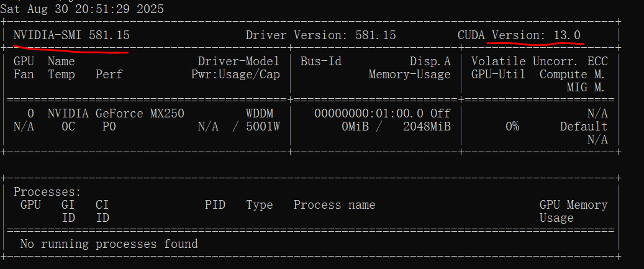The width and height of the screenshot is (644, 269).
Task: Click the Bus-Id value "00000000:01:00.0"
Action: [369, 113]
